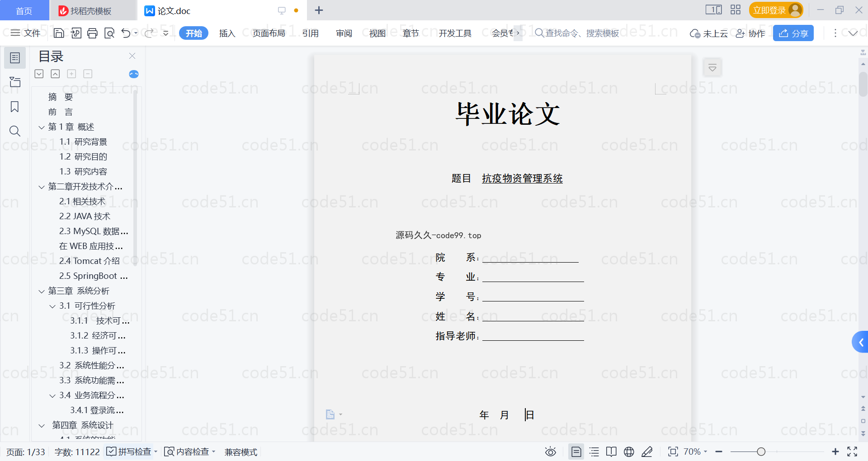Click the lower heading level minus icon
The image size is (868, 461).
[88, 74]
